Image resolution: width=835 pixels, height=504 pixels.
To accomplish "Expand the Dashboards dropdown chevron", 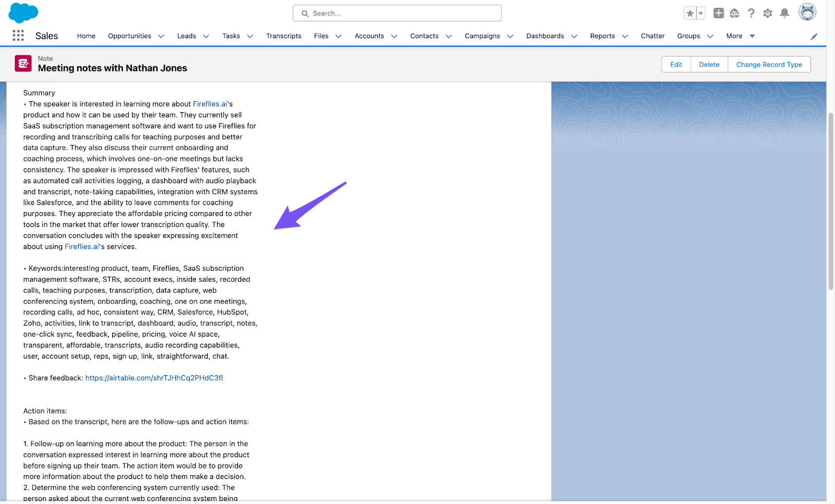I will [575, 37].
